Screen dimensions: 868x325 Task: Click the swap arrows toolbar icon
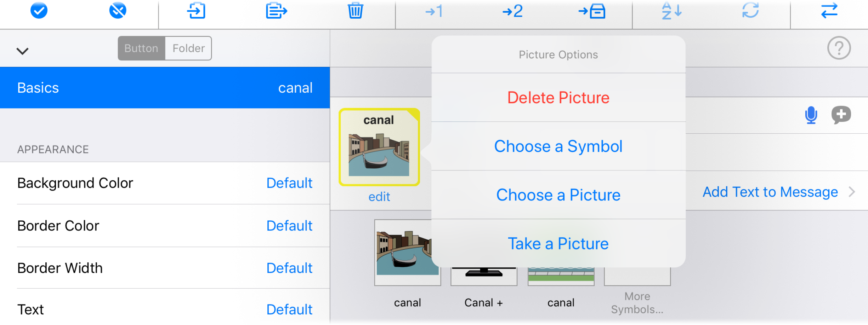click(829, 11)
